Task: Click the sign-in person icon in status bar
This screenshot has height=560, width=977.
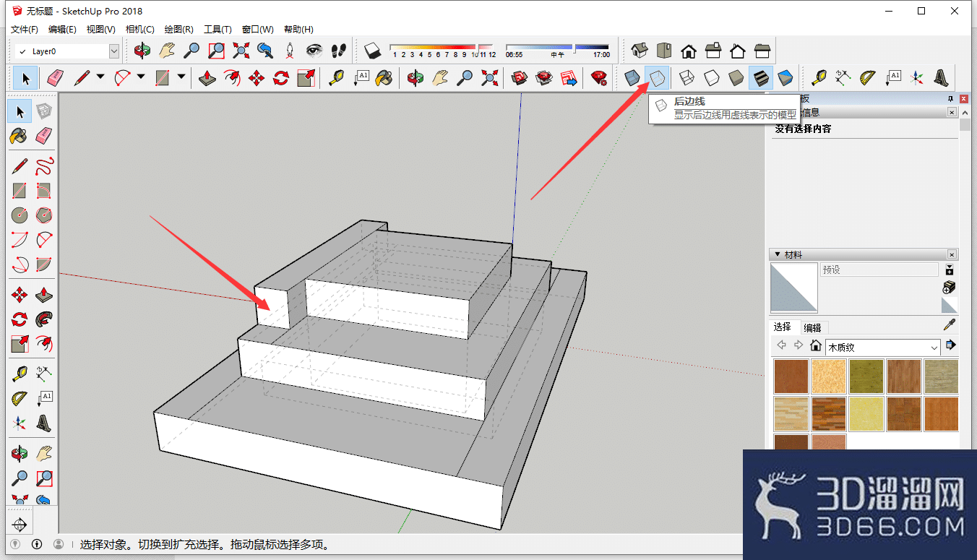Action: tap(59, 544)
